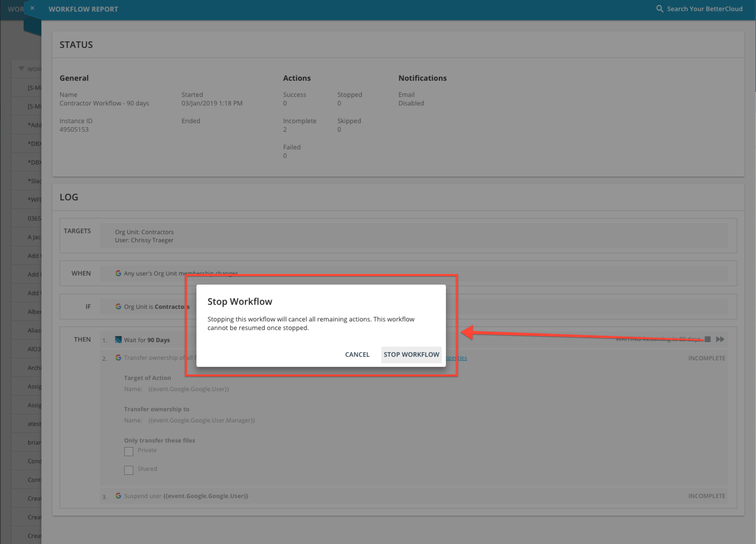Screen dimensions: 756x544
Task: Click the filter icon above the workflow sidebar list
Action: pyautogui.click(x=21, y=69)
